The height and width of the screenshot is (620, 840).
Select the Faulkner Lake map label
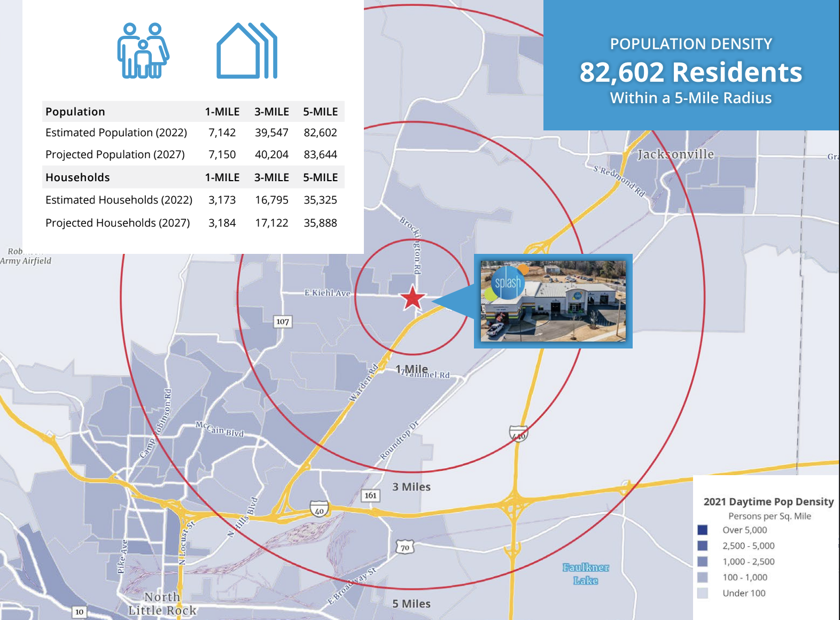586,573
